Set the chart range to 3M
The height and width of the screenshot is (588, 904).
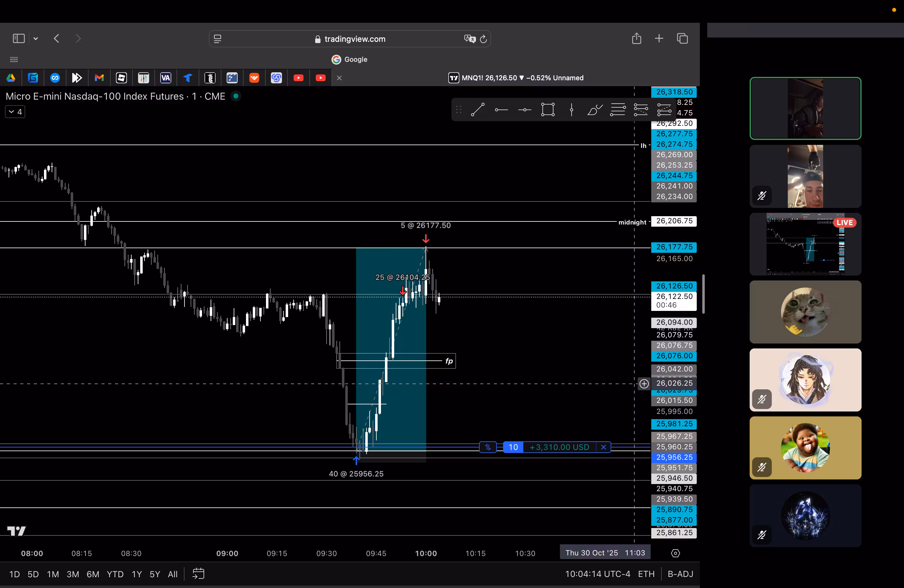[x=73, y=574]
